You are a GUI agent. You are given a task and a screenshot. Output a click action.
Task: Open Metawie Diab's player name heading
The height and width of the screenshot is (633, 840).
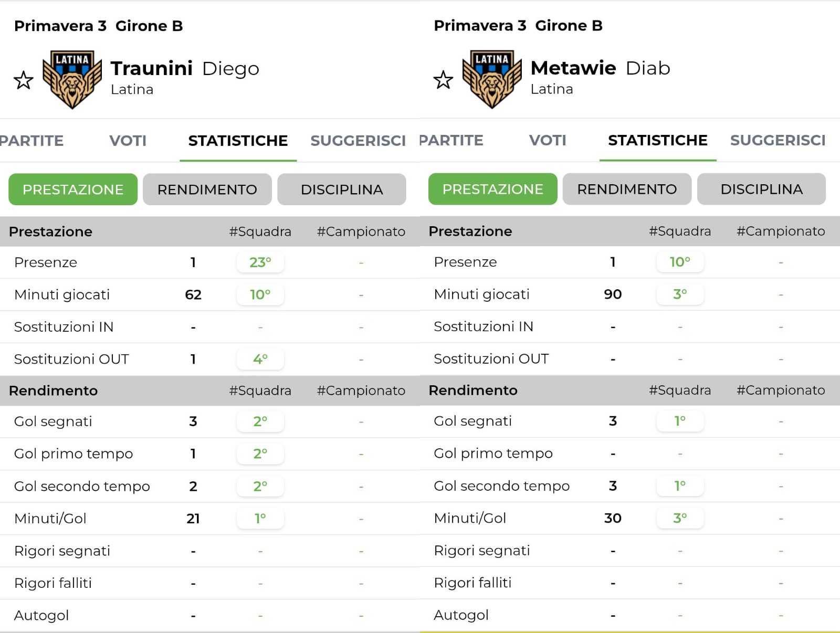[x=600, y=68]
